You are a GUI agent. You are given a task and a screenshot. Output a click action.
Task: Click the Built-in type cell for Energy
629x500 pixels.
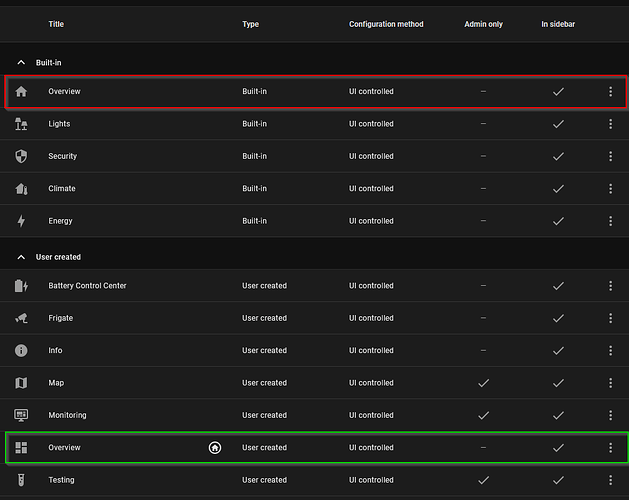point(254,221)
